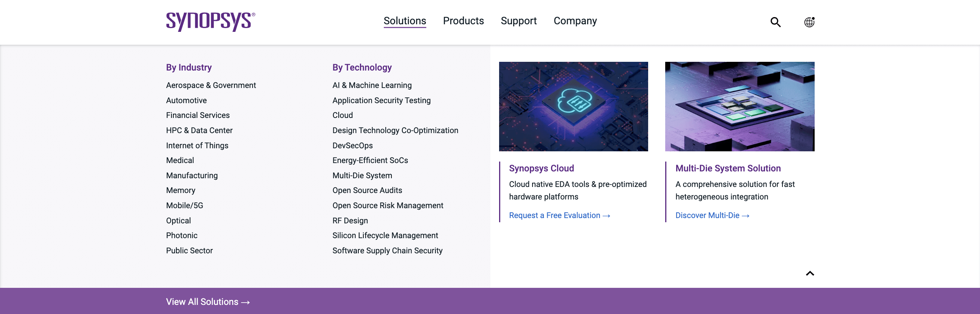Open the Medical industry link
The width and height of the screenshot is (980, 314).
pos(180,161)
